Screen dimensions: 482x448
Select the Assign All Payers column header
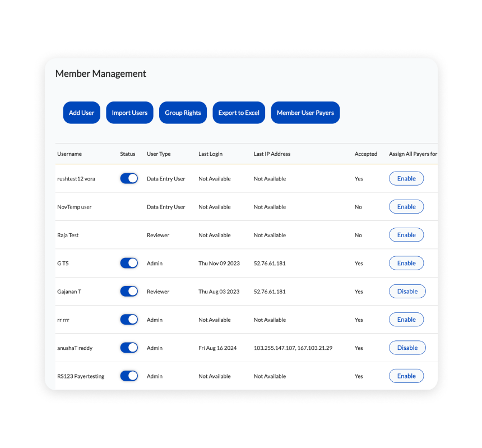pyautogui.click(x=413, y=154)
